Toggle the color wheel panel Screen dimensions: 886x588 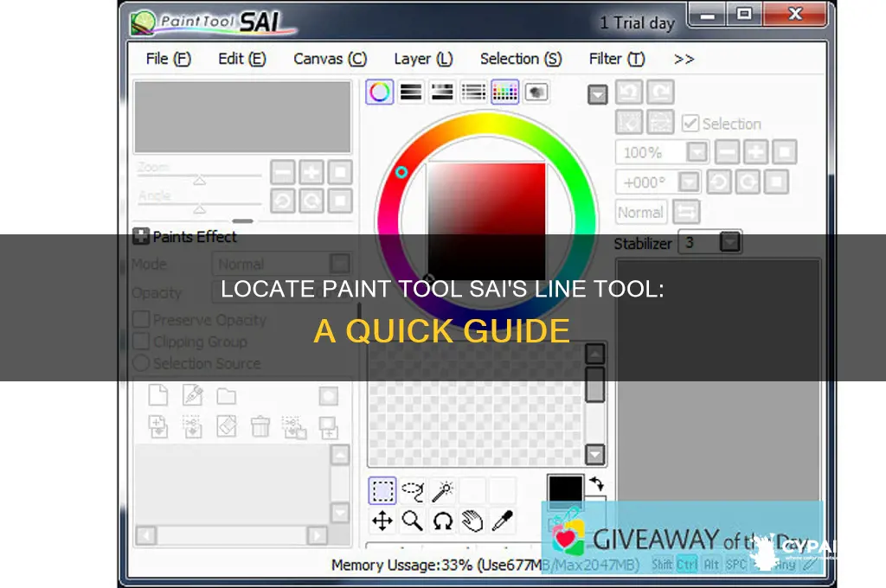point(380,92)
